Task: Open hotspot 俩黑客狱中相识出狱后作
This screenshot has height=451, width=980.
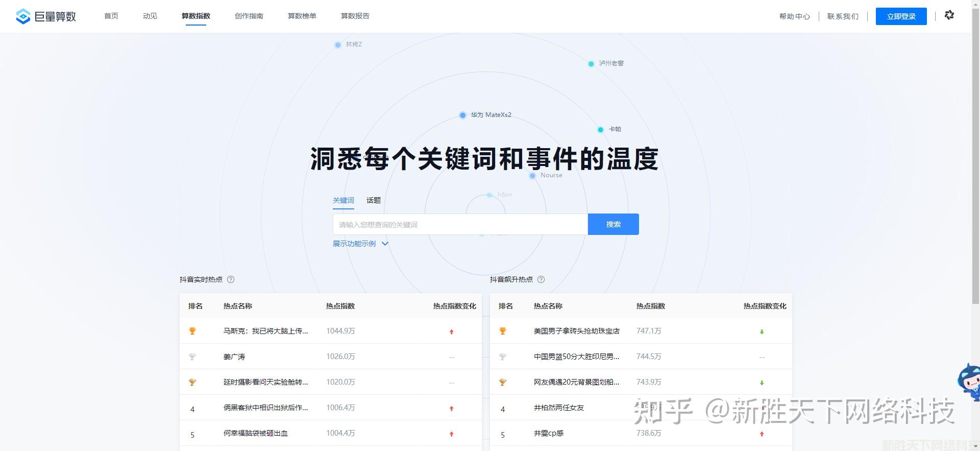Action: coord(266,408)
